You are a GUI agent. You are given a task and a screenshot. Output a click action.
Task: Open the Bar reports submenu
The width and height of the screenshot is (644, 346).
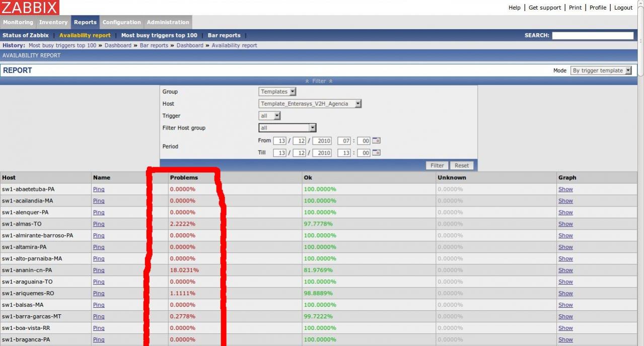pyautogui.click(x=224, y=35)
